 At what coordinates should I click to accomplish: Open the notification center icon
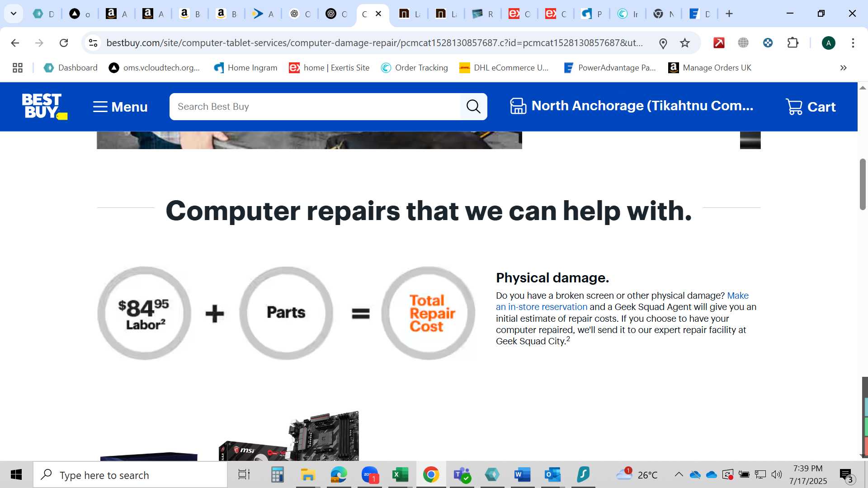click(846, 475)
